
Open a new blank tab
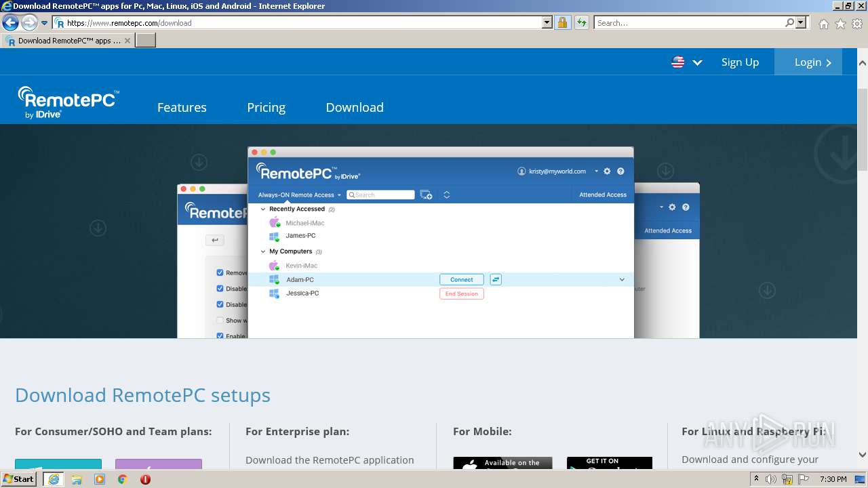tap(146, 41)
